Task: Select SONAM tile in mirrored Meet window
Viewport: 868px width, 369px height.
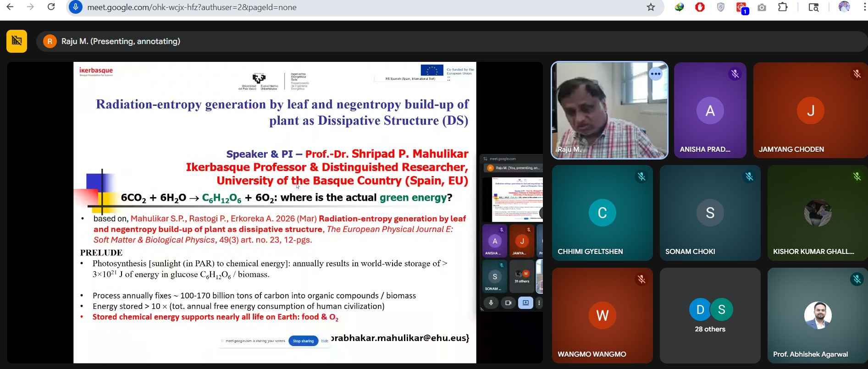Action: pos(494,276)
